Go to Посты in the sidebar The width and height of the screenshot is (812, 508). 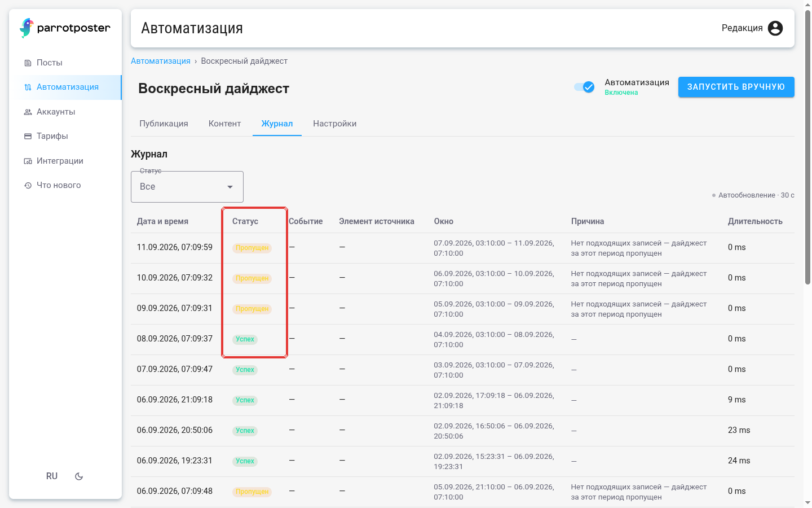pyautogui.click(x=65, y=63)
